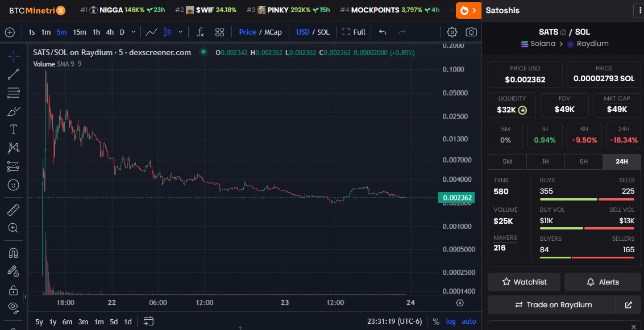Screen dimensions: 644x330
Task: Set the date range to 5d
Action: 114,322
